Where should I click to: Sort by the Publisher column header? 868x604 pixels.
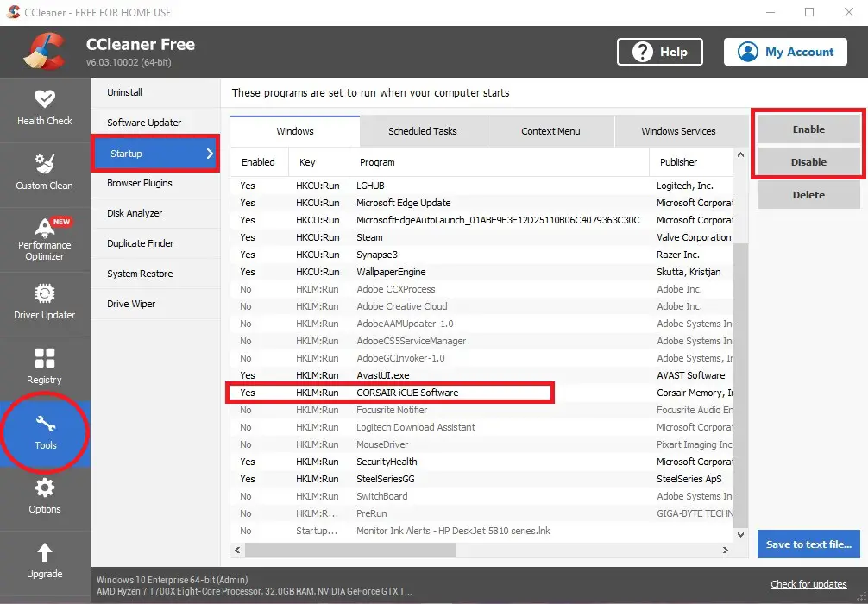click(x=691, y=162)
